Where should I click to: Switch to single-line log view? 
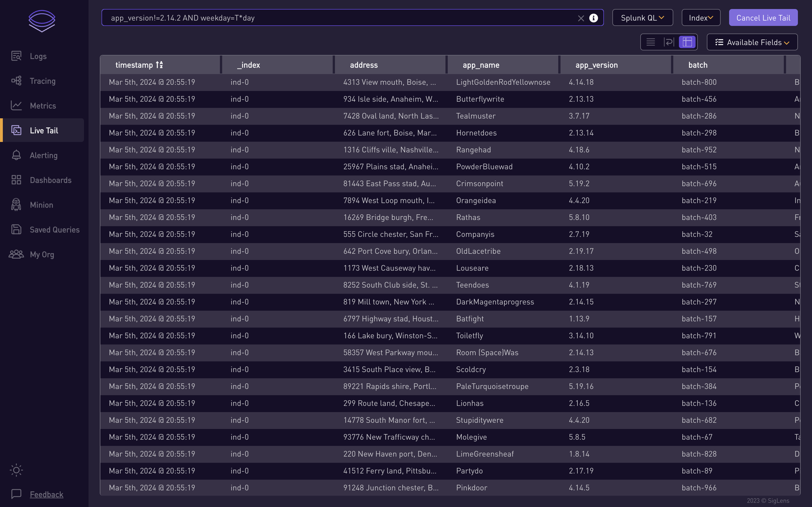pos(651,42)
